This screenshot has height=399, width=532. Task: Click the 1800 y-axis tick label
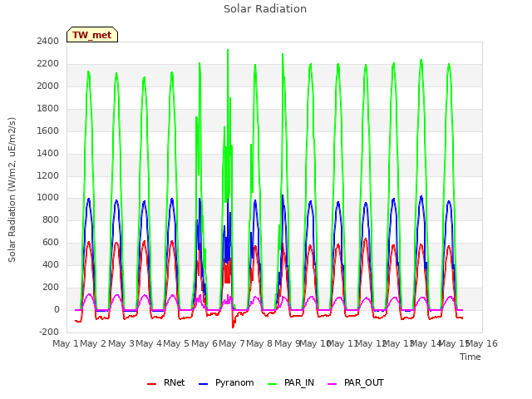(48, 109)
